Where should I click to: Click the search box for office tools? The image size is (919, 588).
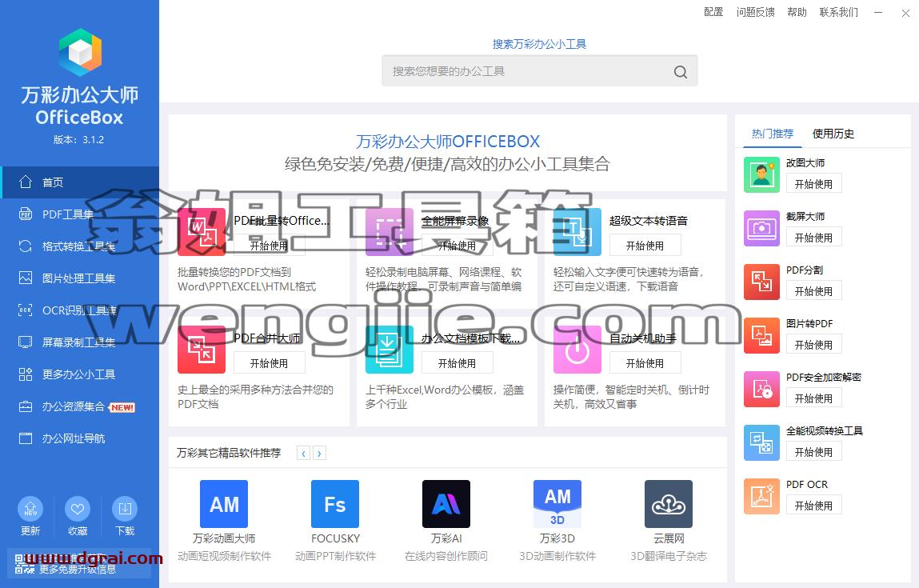click(x=539, y=71)
